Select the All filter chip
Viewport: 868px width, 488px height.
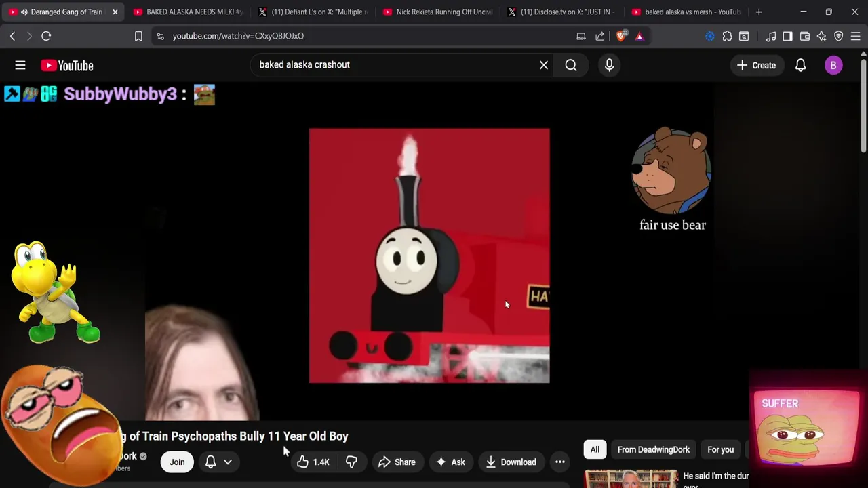(x=595, y=449)
